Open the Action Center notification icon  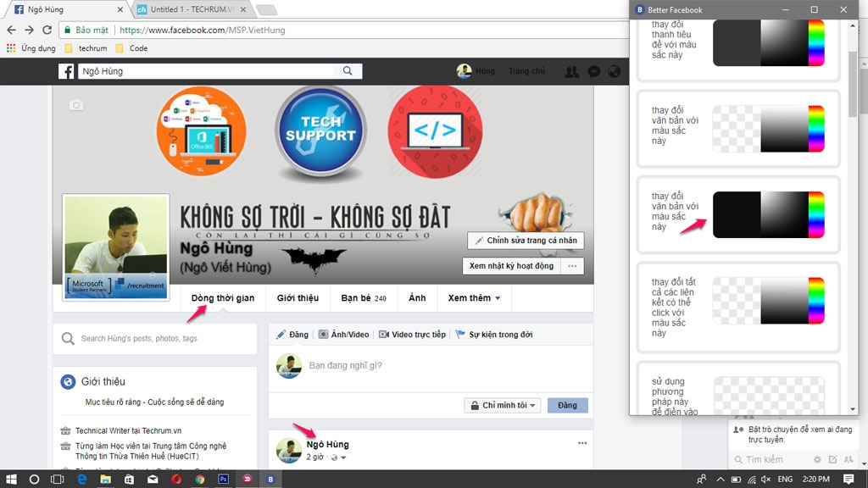[x=849, y=480]
